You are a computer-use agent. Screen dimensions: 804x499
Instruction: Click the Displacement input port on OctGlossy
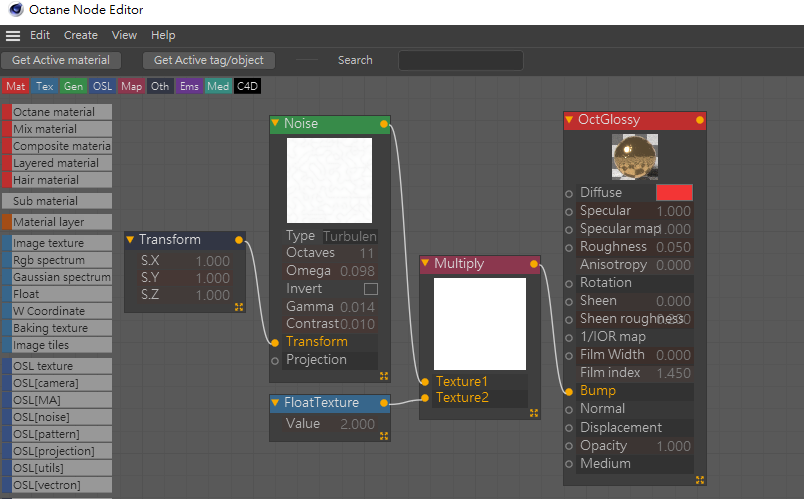[569, 428]
